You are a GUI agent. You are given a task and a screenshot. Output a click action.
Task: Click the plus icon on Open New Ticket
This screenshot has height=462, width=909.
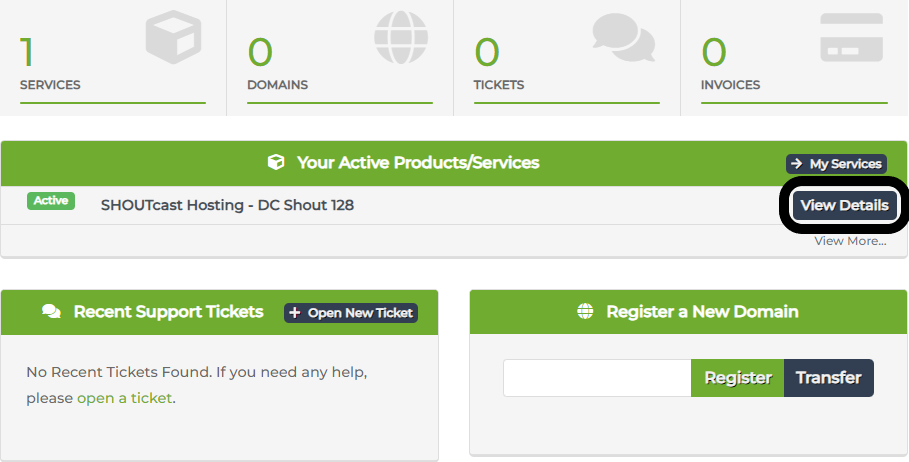point(294,313)
